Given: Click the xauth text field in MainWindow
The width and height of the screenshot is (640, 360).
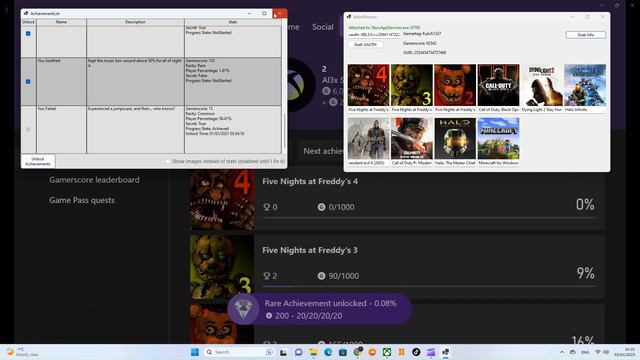Looking at the screenshot, I should 373,35.
